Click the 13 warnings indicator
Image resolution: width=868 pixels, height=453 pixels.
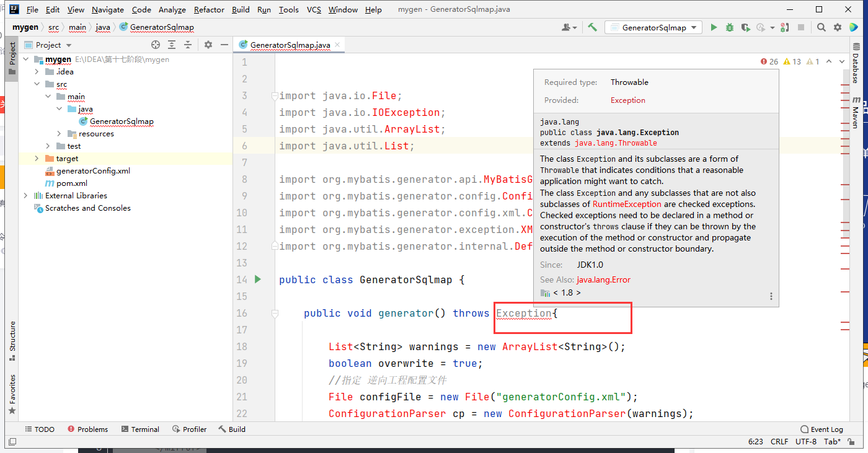pyautogui.click(x=792, y=61)
